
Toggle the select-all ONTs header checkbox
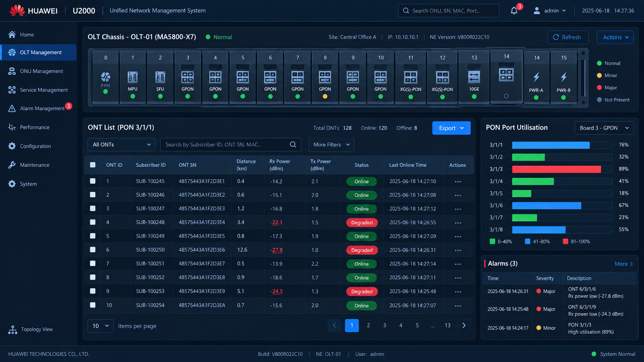coord(93,165)
